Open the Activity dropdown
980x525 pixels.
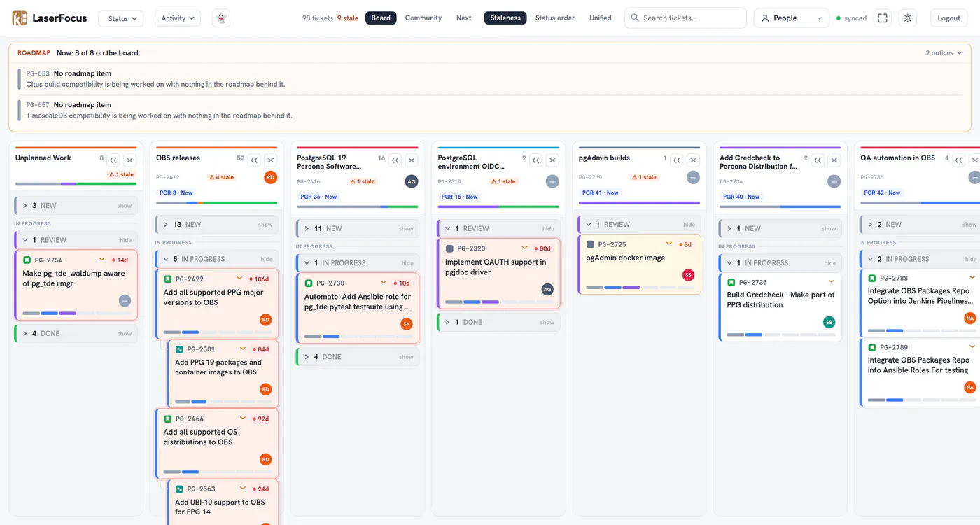[178, 18]
